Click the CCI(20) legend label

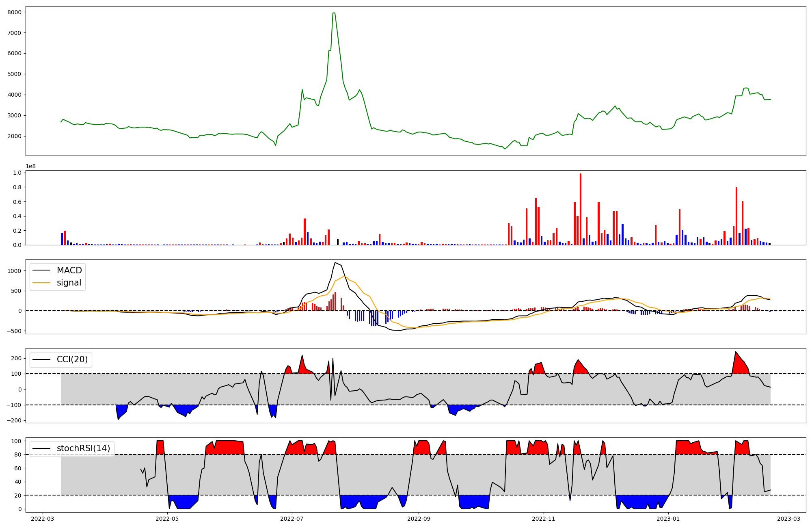pyautogui.click(x=72, y=360)
